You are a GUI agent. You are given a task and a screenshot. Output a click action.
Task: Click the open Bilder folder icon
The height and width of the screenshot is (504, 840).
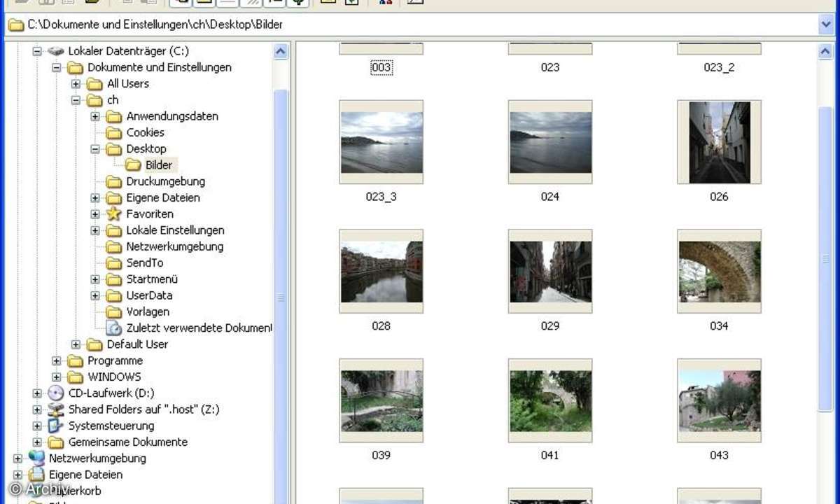point(133,165)
